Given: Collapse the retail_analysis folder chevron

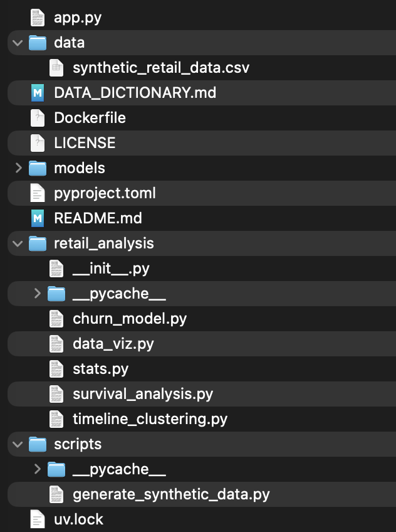Looking at the screenshot, I should tap(18, 243).
